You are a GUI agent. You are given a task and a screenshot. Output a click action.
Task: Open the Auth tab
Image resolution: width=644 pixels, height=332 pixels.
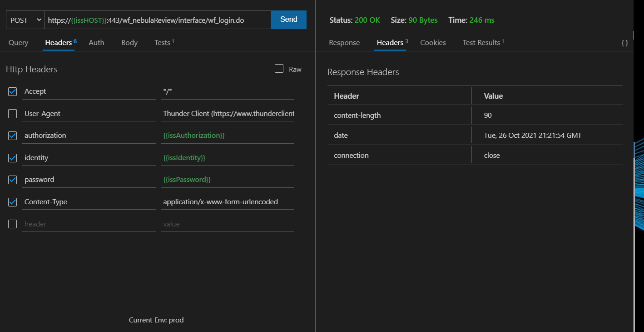point(96,42)
